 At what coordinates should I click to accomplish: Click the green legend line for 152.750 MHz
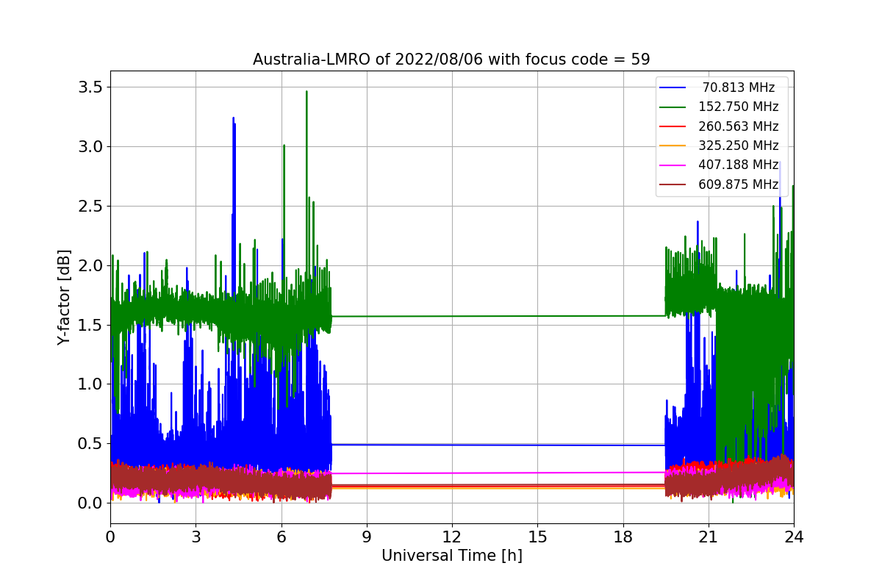point(673,107)
